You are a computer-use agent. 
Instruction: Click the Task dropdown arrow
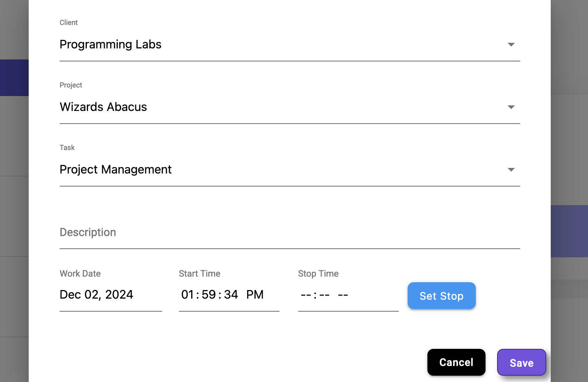[x=511, y=170]
